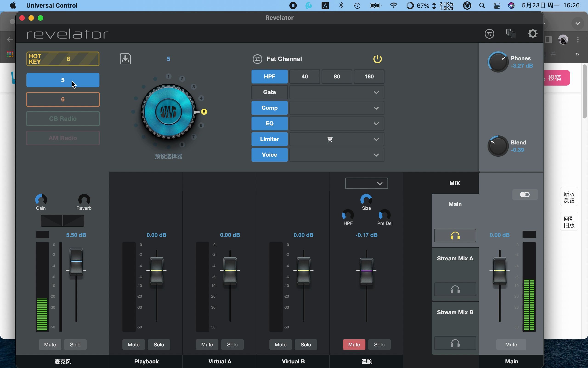Select AM Radio preset
The width and height of the screenshot is (588, 368).
(63, 138)
